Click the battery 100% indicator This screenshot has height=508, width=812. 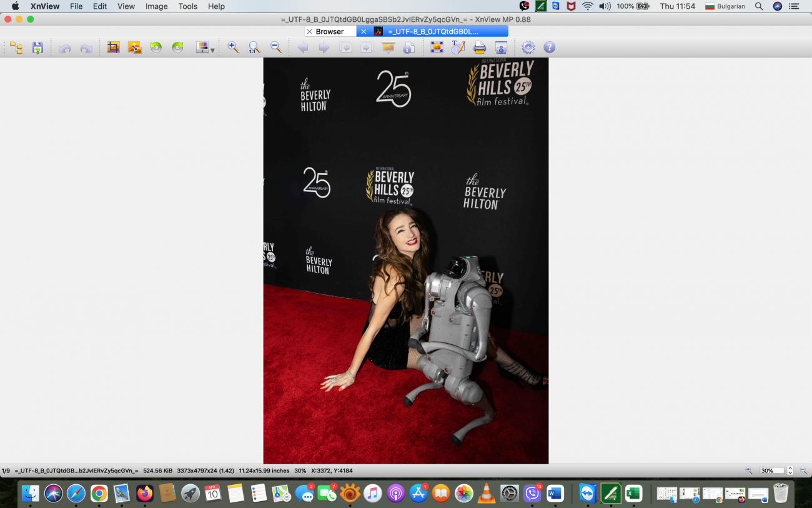click(x=633, y=6)
